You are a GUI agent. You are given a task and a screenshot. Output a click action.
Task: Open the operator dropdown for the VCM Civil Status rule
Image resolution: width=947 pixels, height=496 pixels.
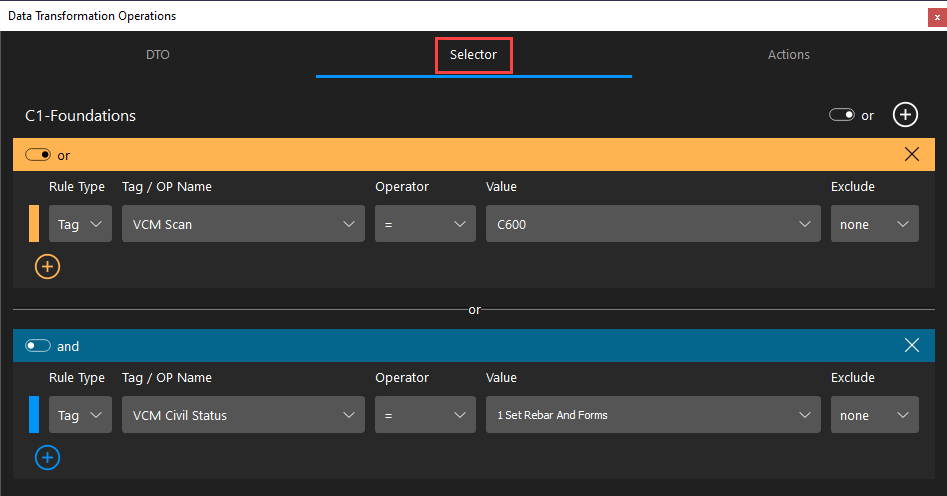425,414
